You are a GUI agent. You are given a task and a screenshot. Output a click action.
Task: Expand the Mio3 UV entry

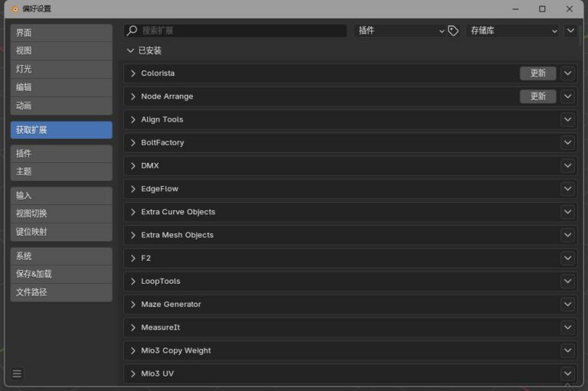coord(132,373)
